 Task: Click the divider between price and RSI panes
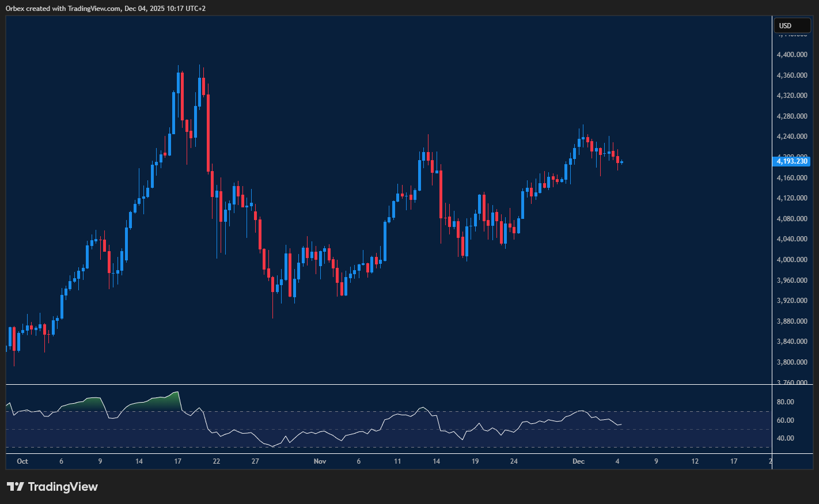click(389, 384)
